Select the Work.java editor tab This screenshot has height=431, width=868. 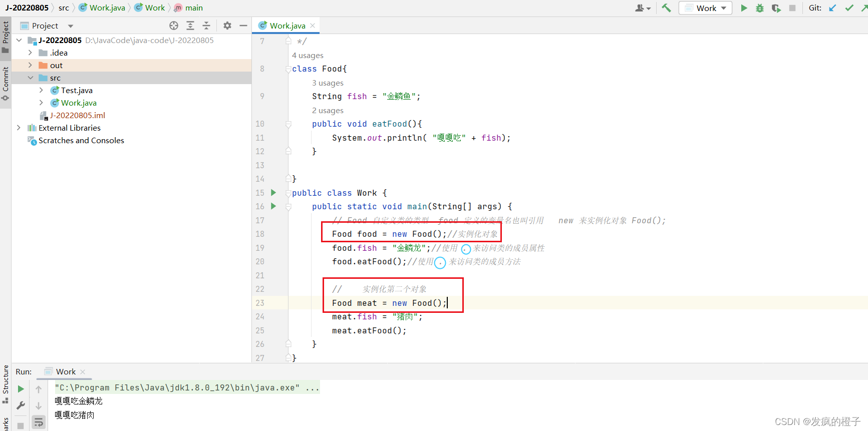point(286,26)
